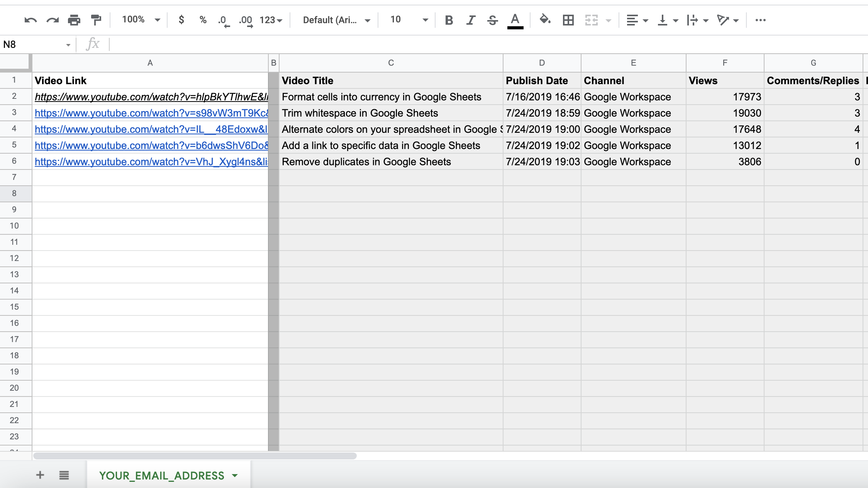Print the spreadsheet

pos(74,20)
